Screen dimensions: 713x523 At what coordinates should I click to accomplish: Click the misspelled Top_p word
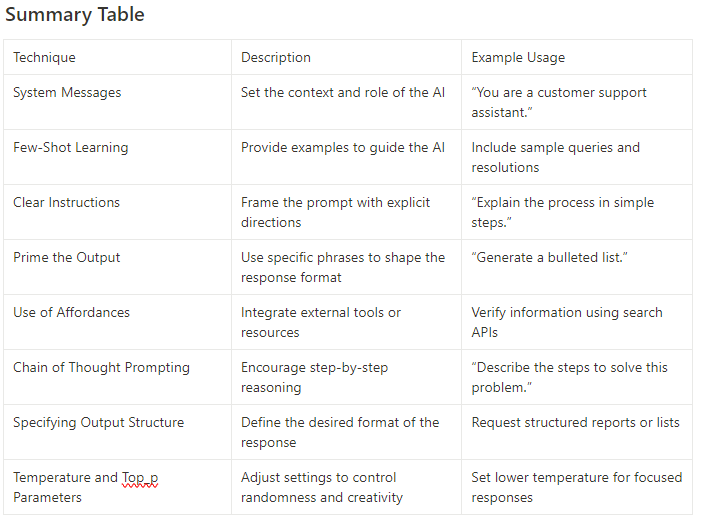pyautogui.click(x=140, y=478)
